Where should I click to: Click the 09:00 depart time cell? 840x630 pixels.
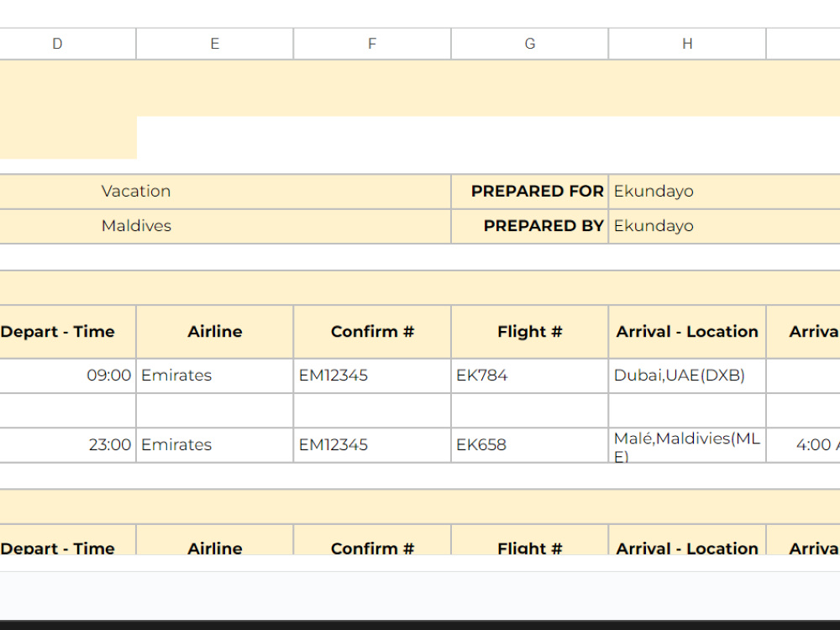68,375
